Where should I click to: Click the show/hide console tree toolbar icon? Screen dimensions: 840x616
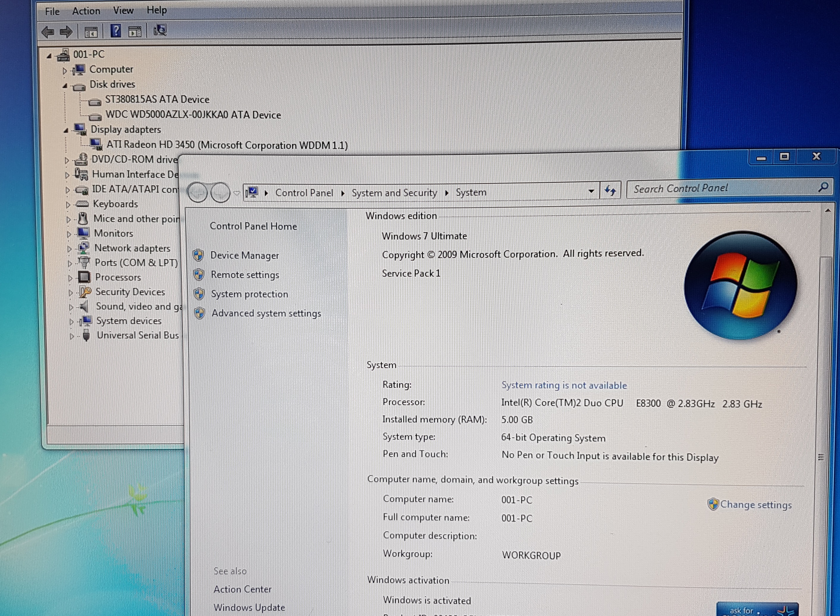(x=91, y=32)
